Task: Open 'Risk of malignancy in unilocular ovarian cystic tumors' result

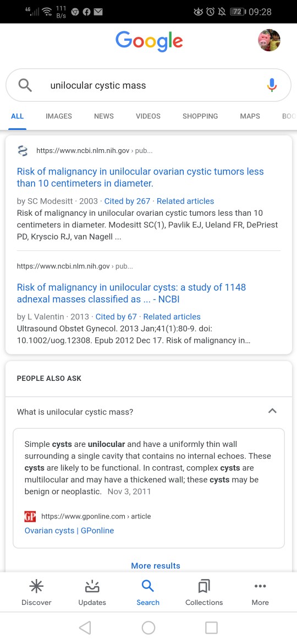Action: [x=140, y=177]
